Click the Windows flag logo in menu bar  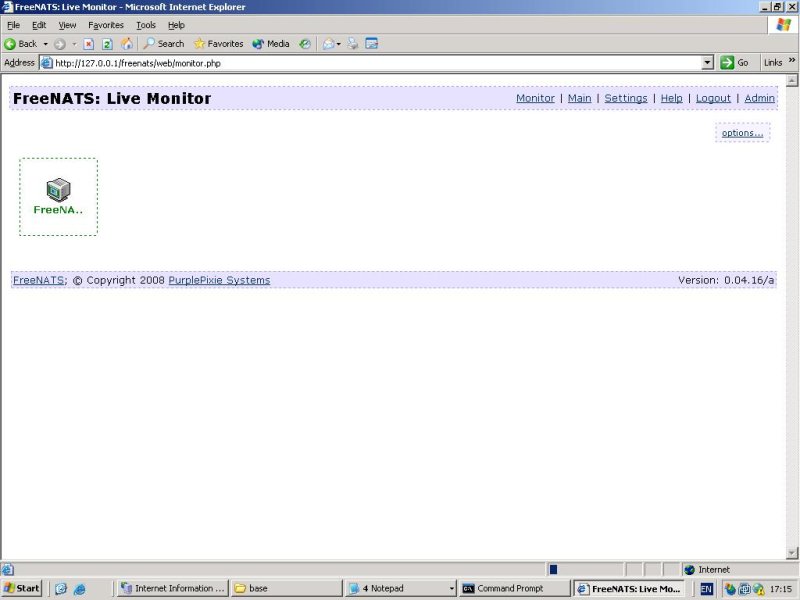coord(784,24)
